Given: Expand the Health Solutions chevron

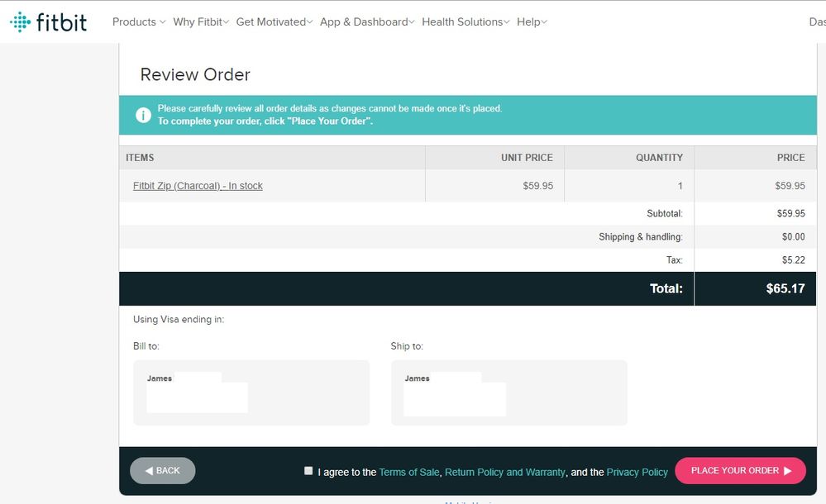Looking at the screenshot, I should point(506,22).
